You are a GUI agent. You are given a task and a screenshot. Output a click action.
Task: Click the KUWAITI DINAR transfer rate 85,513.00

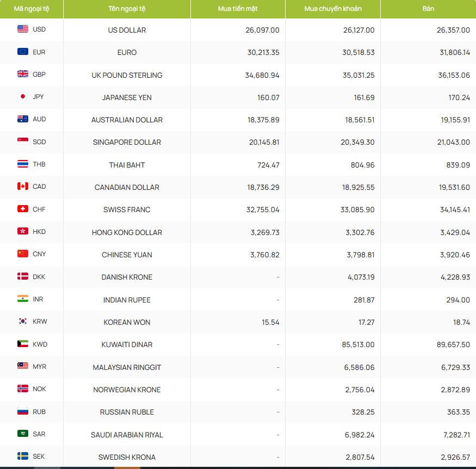pyautogui.click(x=358, y=344)
